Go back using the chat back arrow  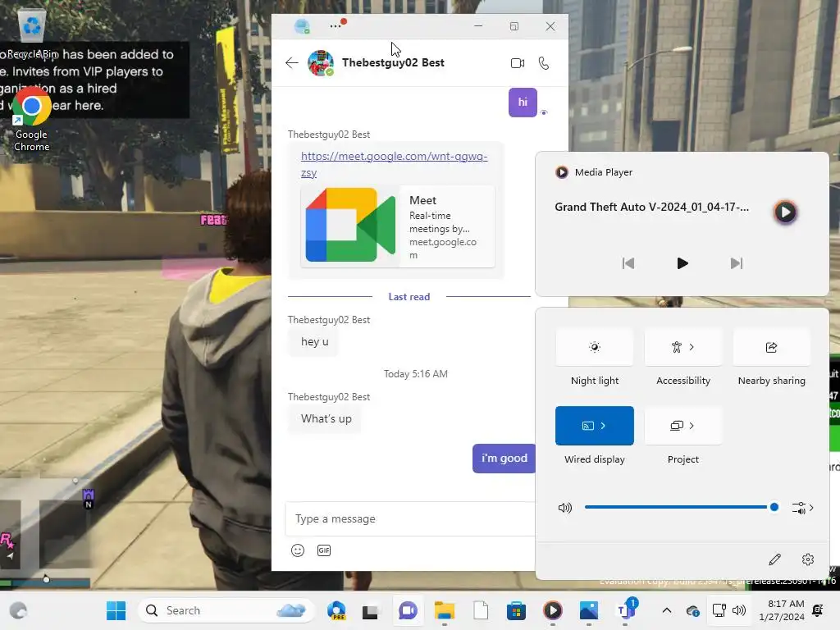tap(291, 62)
